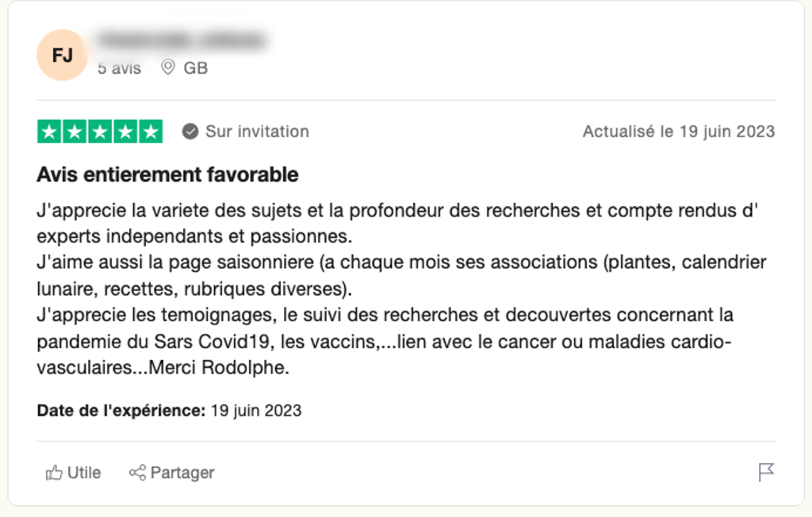Click the thumbs-up Utile icon
The image size is (812, 517).
point(54,473)
